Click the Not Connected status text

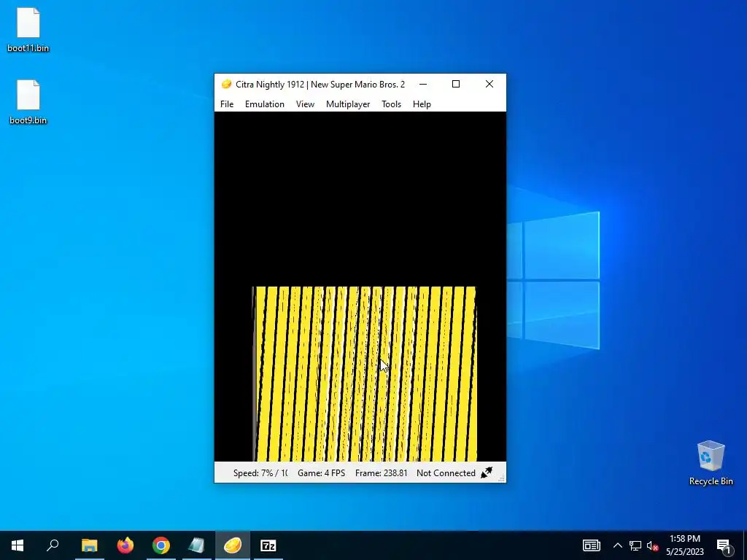pyautogui.click(x=446, y=473)
